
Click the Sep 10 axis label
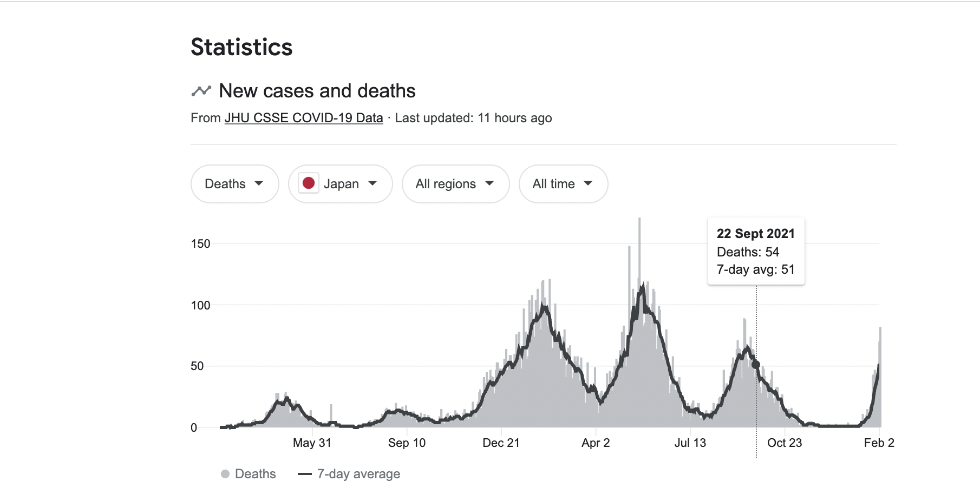coord(407,443)
